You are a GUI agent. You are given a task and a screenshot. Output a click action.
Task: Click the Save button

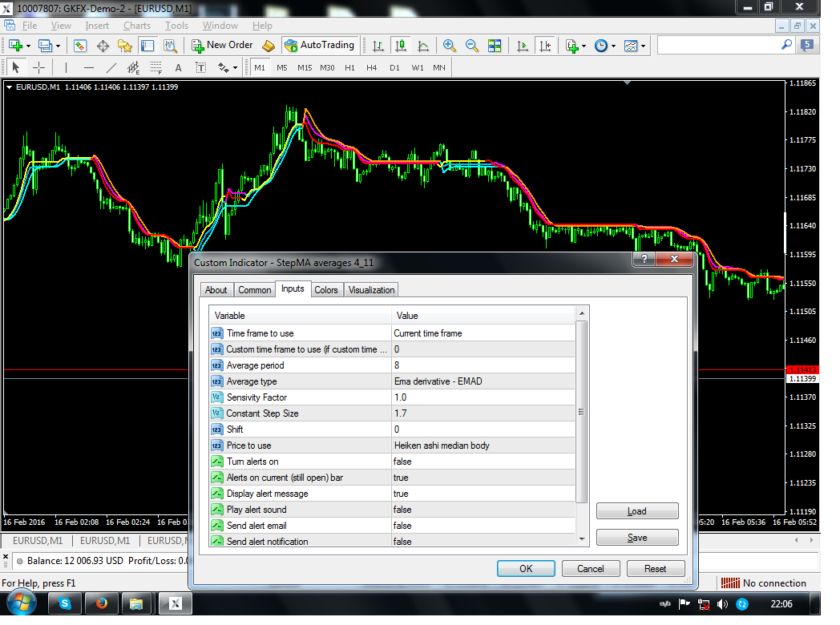[637, 537]
